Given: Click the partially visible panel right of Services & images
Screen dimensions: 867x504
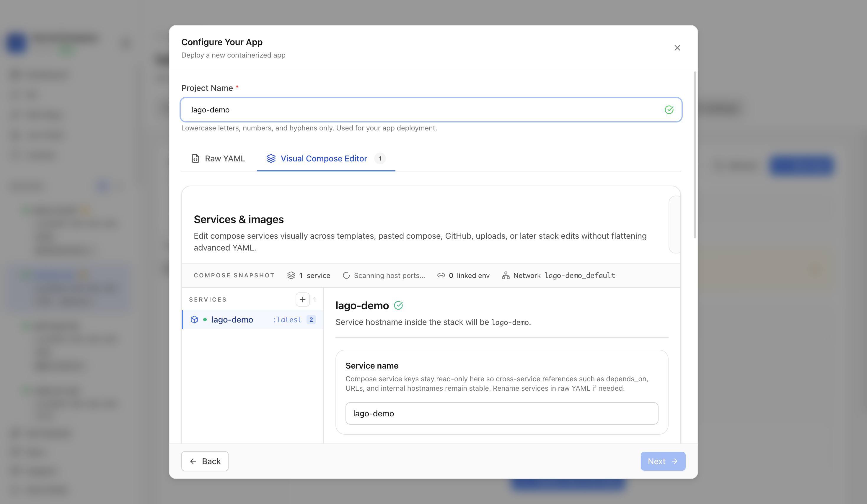Looking at the screenshot, I should (674, 225).
